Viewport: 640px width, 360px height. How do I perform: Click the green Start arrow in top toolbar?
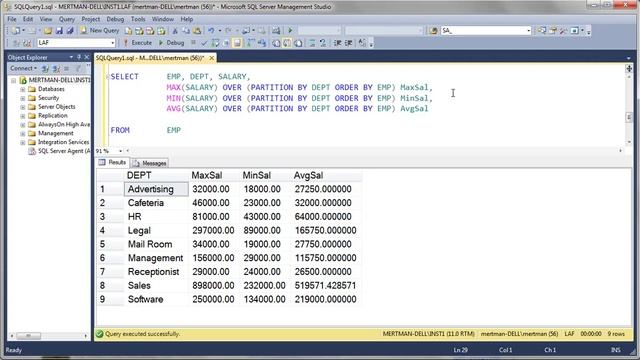click(290, 31)
